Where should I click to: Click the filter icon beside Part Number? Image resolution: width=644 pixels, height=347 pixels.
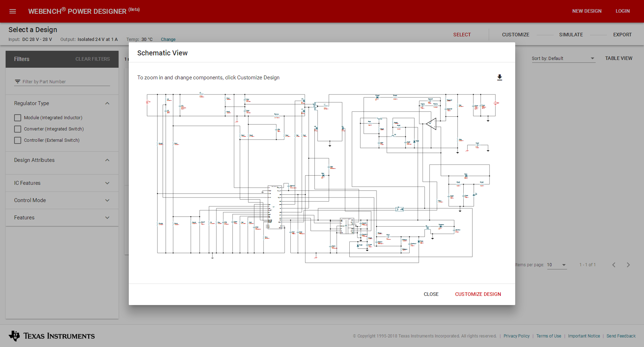(x=17, y=82)
